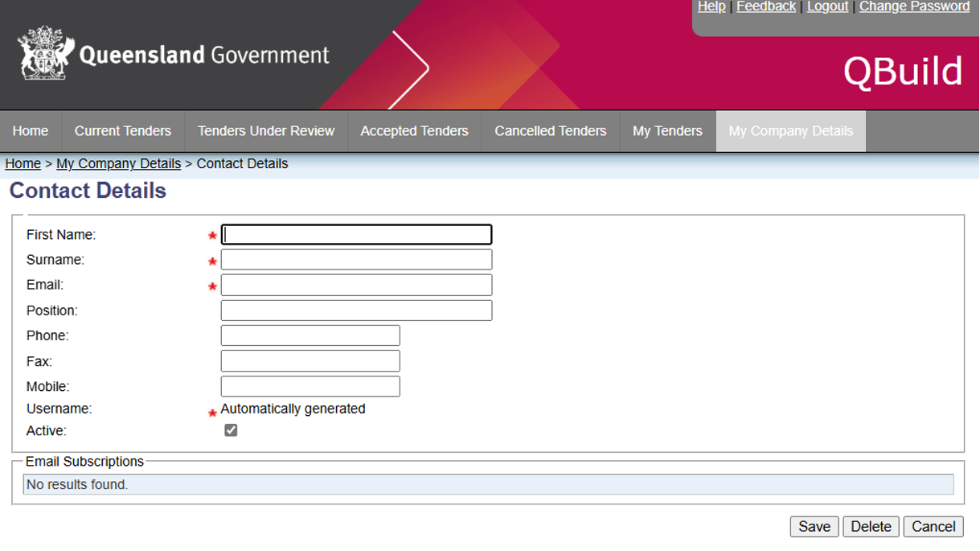
Task: Open the Feedback link
Action: (x=766, y=6)
